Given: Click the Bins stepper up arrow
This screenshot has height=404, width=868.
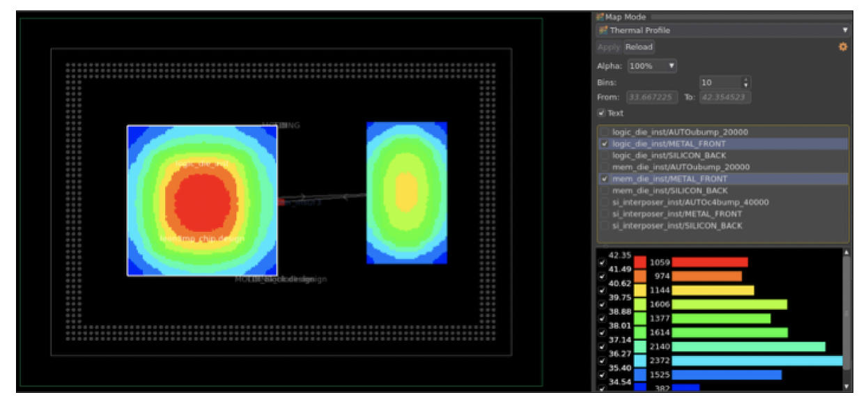Looking at the screenshot, I should 745,79.
